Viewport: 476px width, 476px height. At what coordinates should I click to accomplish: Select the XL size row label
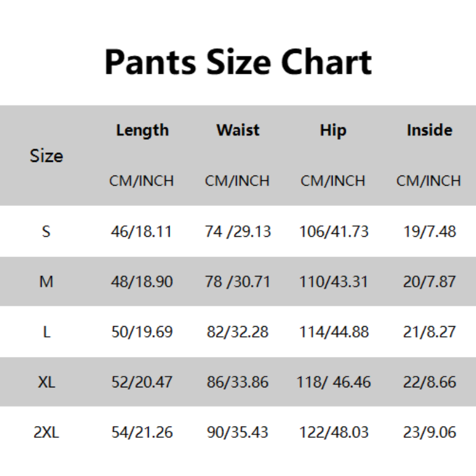pos(46,382)
